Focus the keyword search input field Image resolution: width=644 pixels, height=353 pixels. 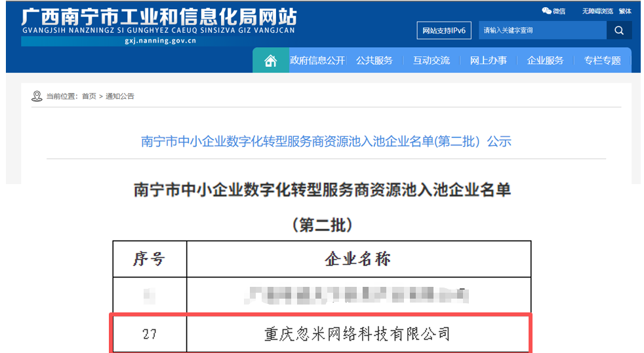[542, 30]
